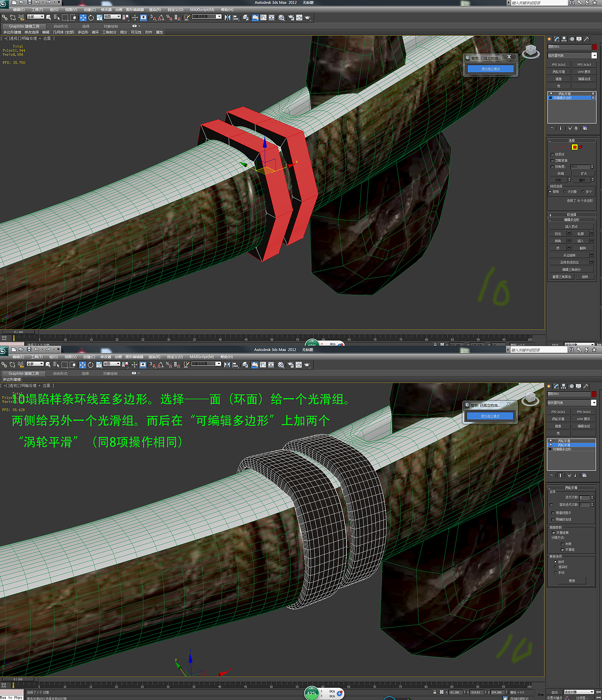Viewport: 602px width, 700px height.
Task: Open 编辑(E) menu in upper window
Action: [x=19, y=9]
